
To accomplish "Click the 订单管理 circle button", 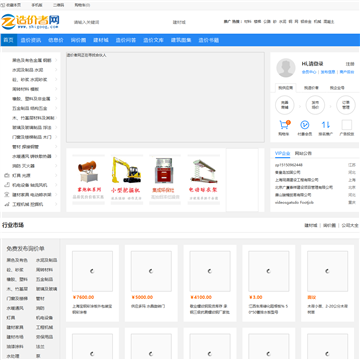I will 346,105.
